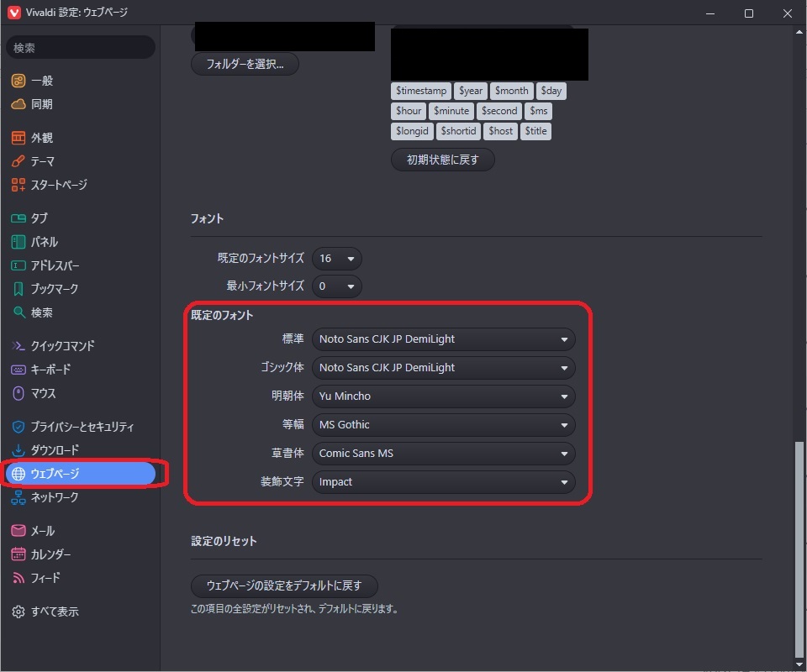Select the クイックコマンド quick commands icon
This screenshot has height=672, width=807.
18,345
